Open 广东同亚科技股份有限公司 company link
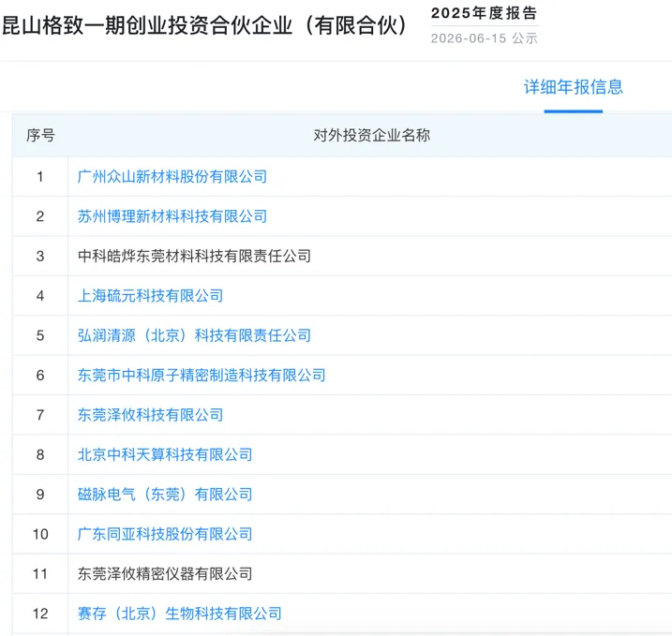This screenshot has width=672, height=636. [x=165, y=534]
